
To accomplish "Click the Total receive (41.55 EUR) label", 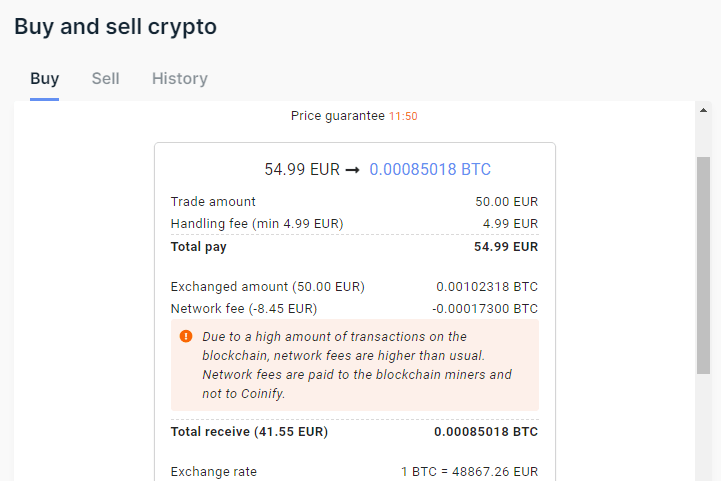I will (x=249, y=432).
